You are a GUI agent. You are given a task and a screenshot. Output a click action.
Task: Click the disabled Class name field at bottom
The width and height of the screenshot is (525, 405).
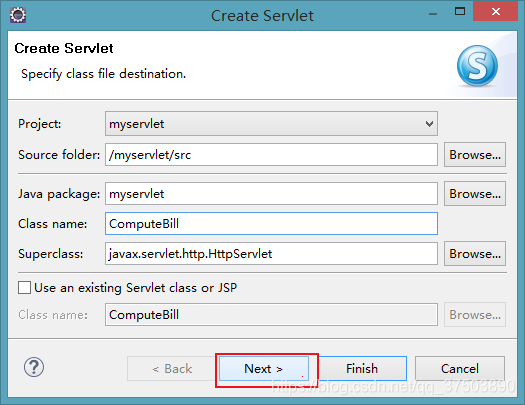[271, 315]
